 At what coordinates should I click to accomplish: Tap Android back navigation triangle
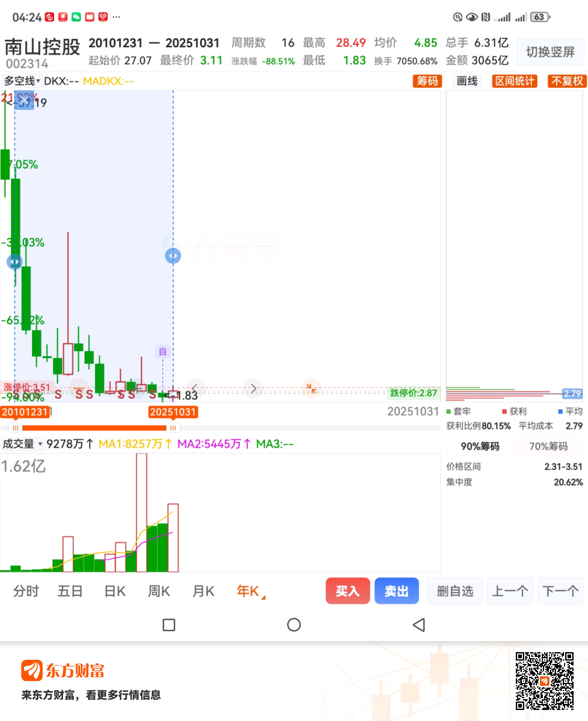[419, 625]
